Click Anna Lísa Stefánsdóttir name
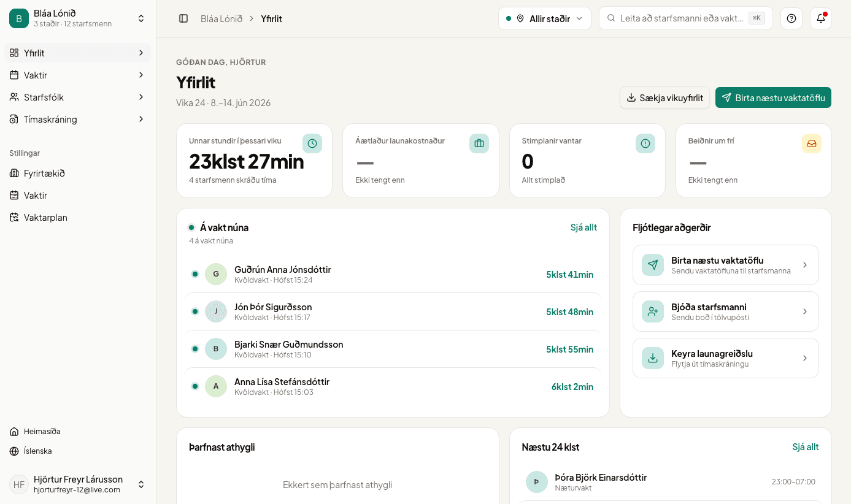The height and width of the screenshot is (504, 851). [282, 381]
